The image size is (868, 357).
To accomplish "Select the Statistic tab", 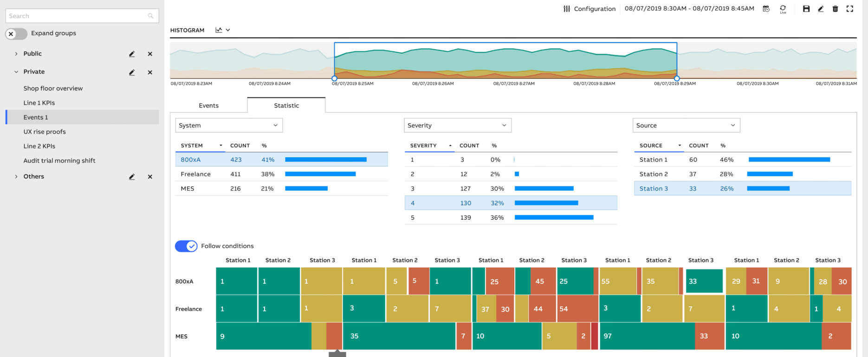I will pos(286,106).
